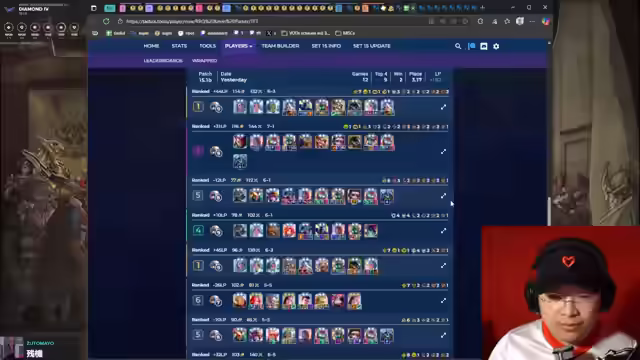Expand the -10LP fifth-place match details
The width and height of the screenshot is (640, 360).
[443, 336]
